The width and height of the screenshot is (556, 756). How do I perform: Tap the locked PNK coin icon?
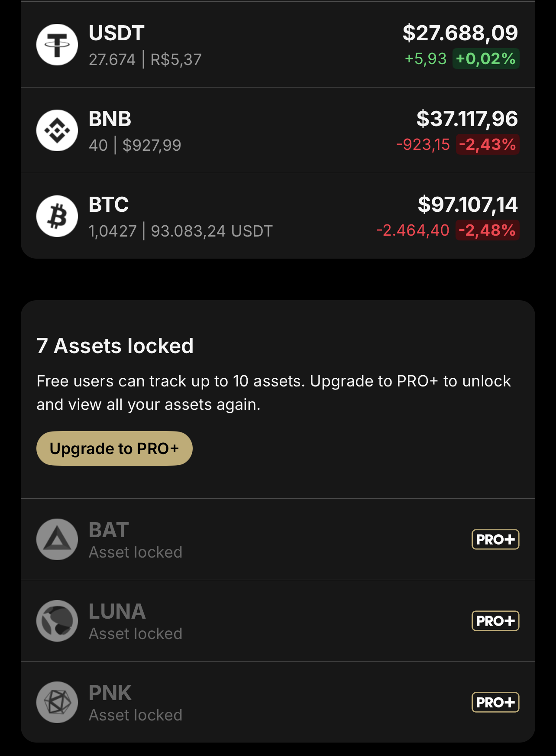(x=57, y=702)
